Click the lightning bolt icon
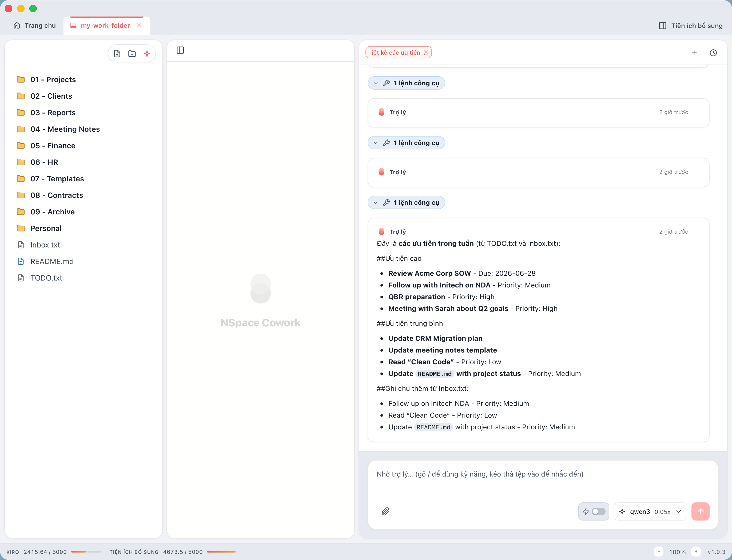The width and height of the screenshot is (732, 560). tap(586, 511)
